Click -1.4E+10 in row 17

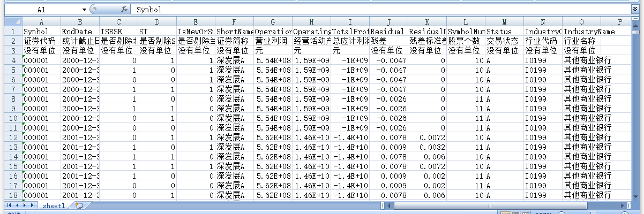point(350,185)
